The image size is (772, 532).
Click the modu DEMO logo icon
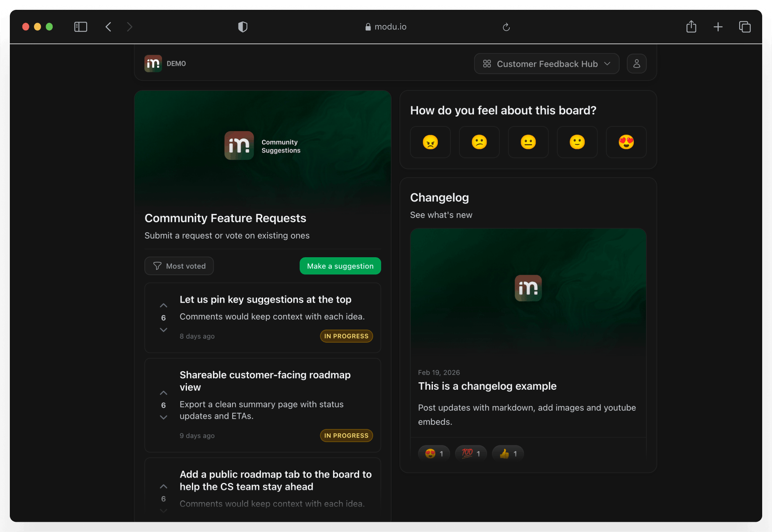coord(153,63)
